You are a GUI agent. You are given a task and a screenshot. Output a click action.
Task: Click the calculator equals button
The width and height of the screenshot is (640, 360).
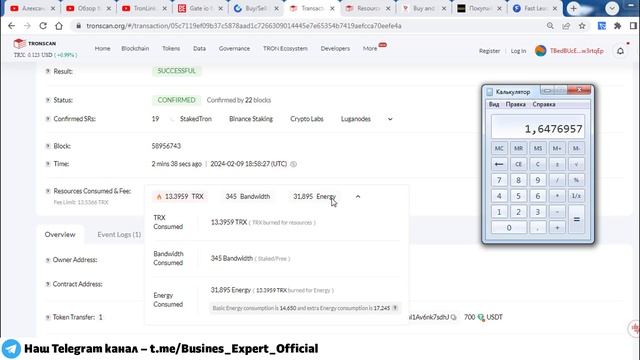pos(576,219)
